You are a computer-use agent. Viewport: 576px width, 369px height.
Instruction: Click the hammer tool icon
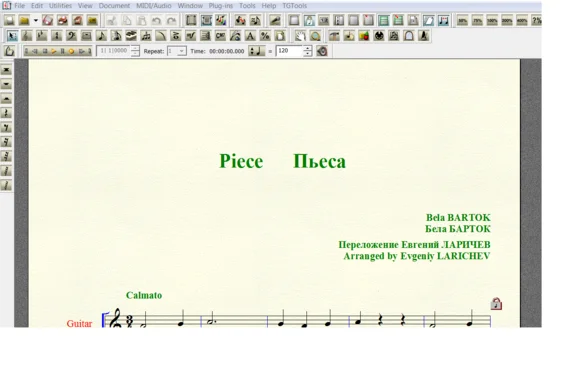(334, 36)
